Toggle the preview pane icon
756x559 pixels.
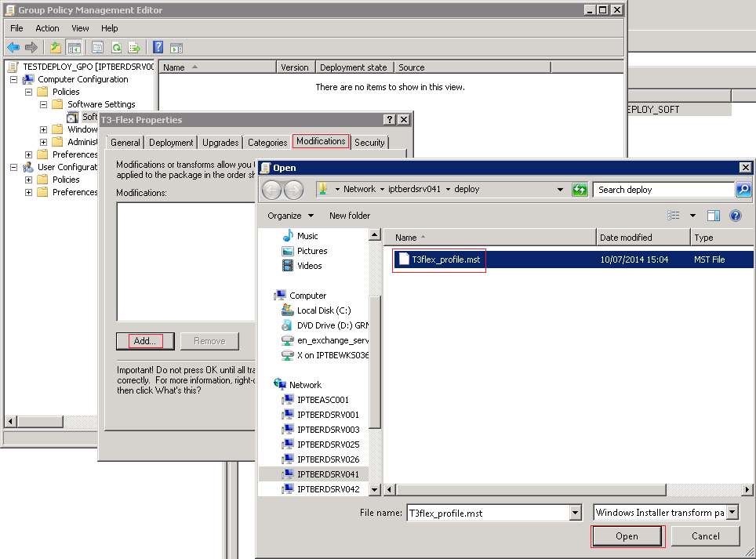(714, 216)
